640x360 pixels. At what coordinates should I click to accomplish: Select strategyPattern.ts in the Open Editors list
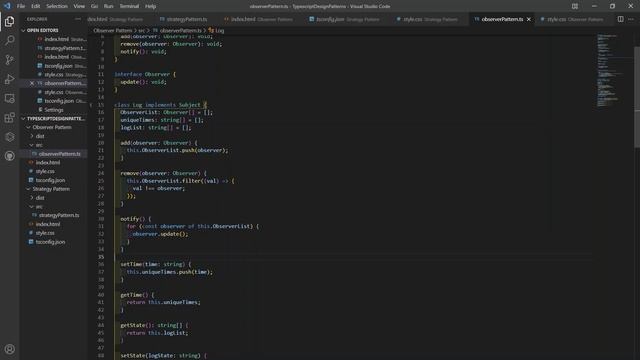53,48
